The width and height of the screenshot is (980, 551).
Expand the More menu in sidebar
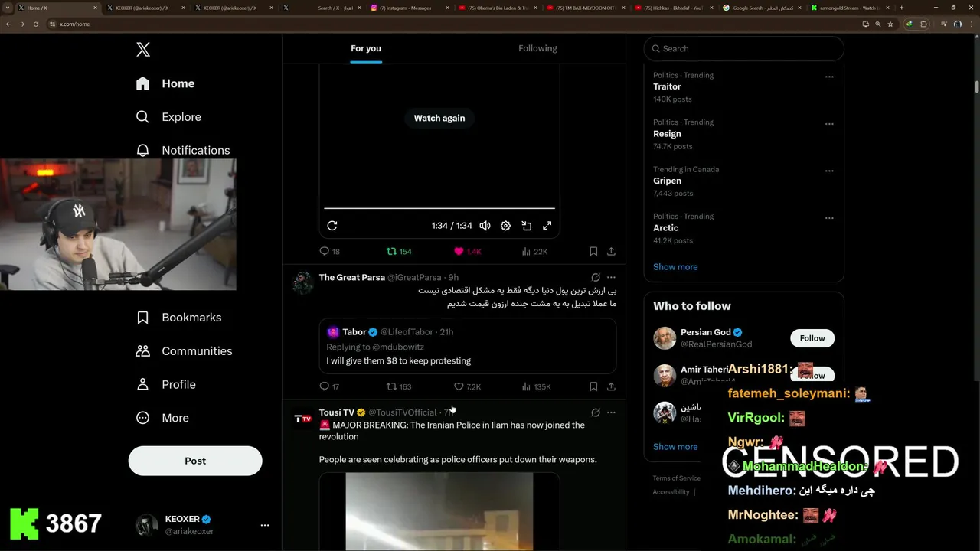[x=162, y=418]
